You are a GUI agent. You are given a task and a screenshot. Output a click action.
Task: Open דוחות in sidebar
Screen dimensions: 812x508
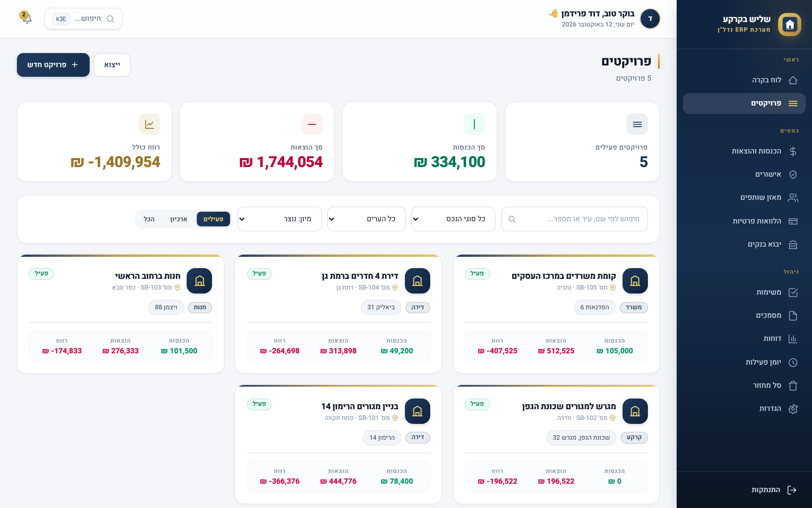pos(744,339)
